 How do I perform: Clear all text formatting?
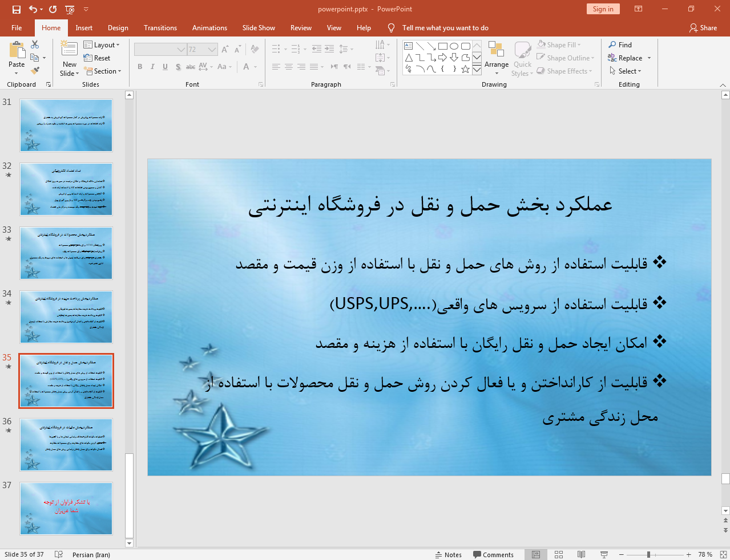click(255, 50)
